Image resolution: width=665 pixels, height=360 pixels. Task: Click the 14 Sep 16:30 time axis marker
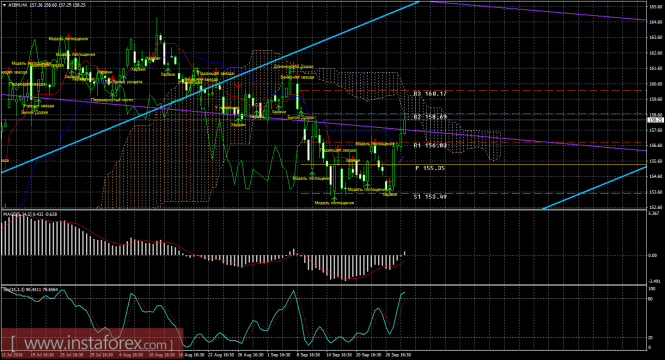click(x=338, y=354)
